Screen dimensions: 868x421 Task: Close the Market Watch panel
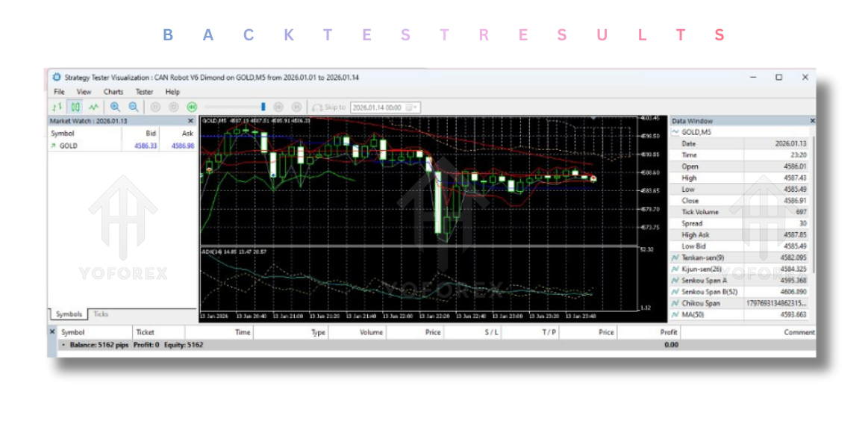pos(190,121)
